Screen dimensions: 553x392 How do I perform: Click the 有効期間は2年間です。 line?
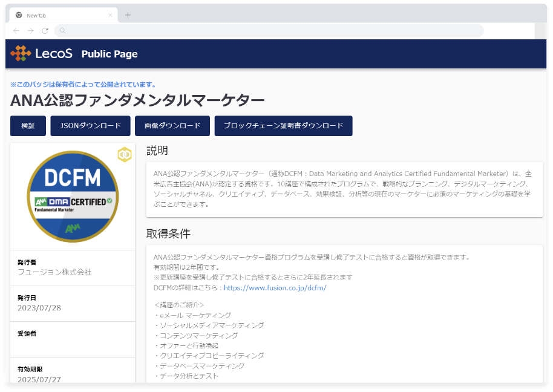[186, 267]
